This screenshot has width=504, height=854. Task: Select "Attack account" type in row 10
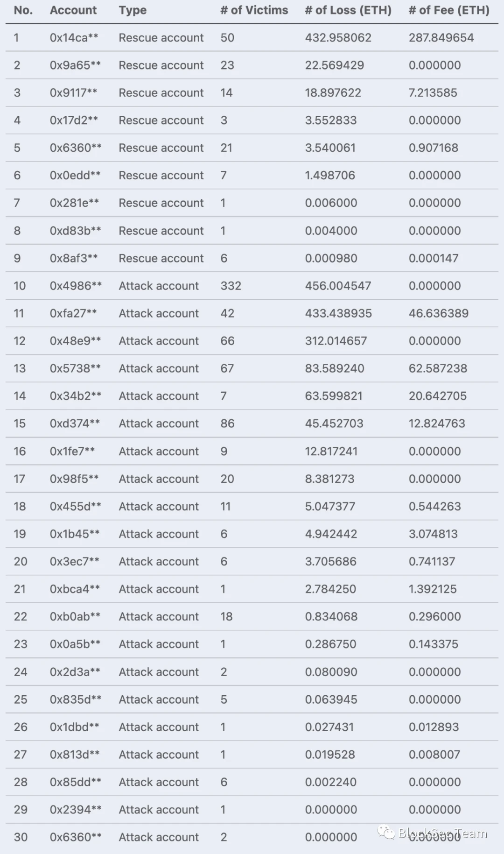coord(159,286)
